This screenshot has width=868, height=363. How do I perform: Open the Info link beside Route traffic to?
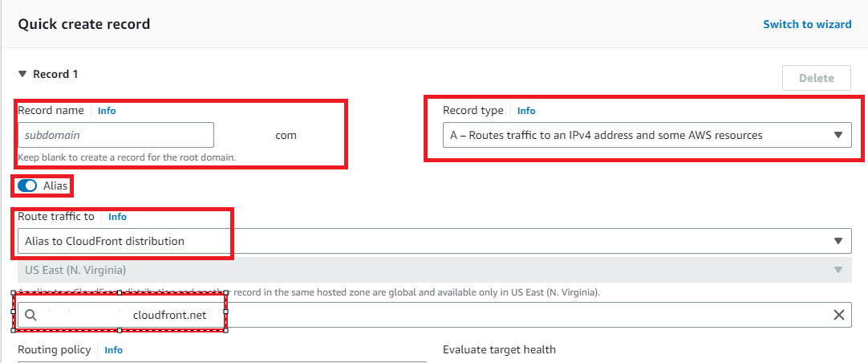click(117, 217)
